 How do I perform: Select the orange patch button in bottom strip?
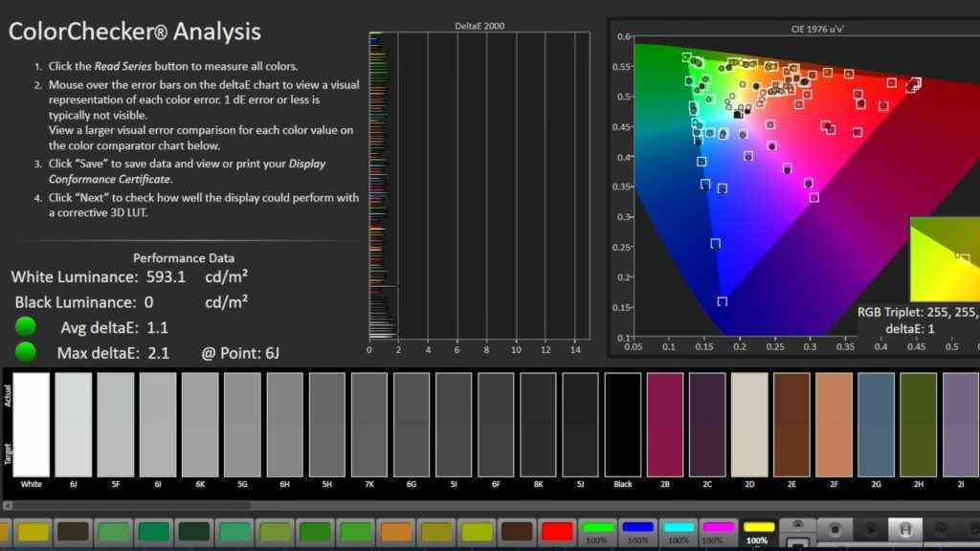396,531
